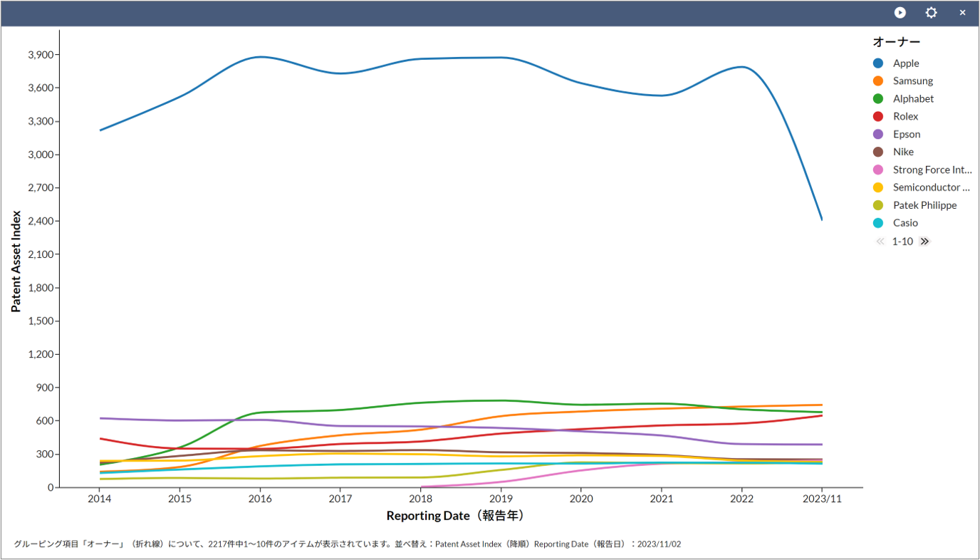
Task: Select the Epson legend label
Action: (x=907, y=135)
